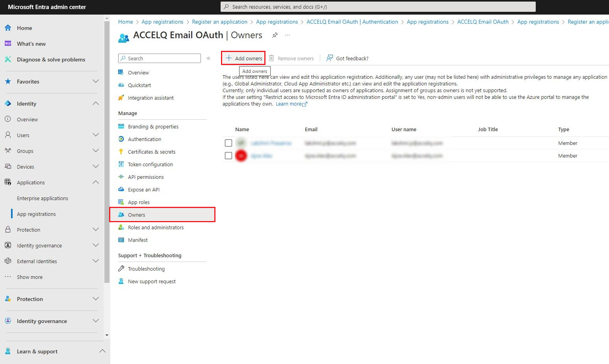Open the Manifest editor
Image resolution: width=609 pixels, height=364 pixels.
137,240
